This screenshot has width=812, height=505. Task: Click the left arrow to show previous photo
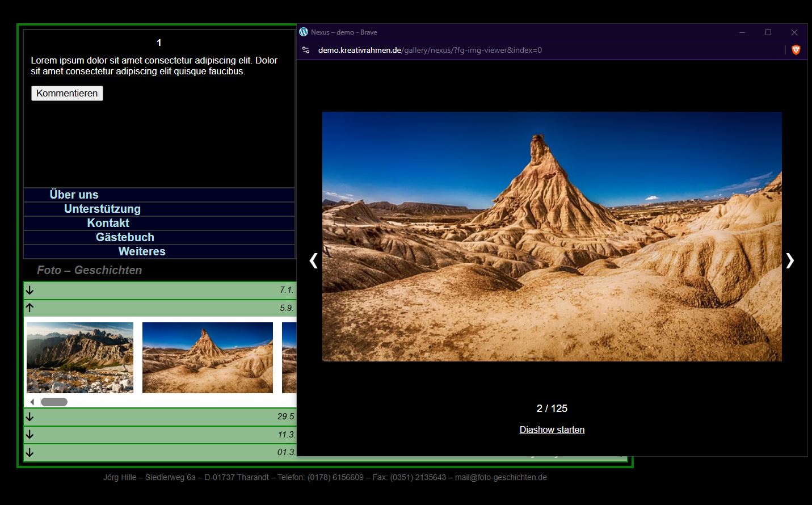coord(313,260)
